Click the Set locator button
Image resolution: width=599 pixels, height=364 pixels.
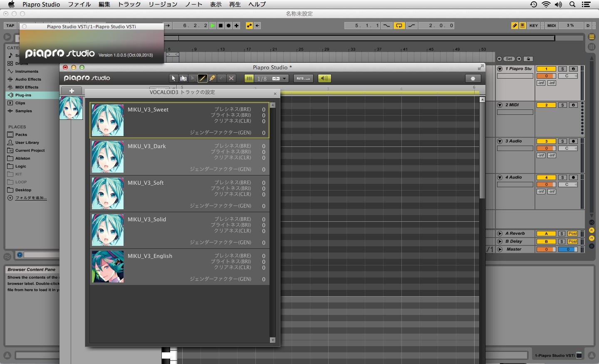coord(509,59)
